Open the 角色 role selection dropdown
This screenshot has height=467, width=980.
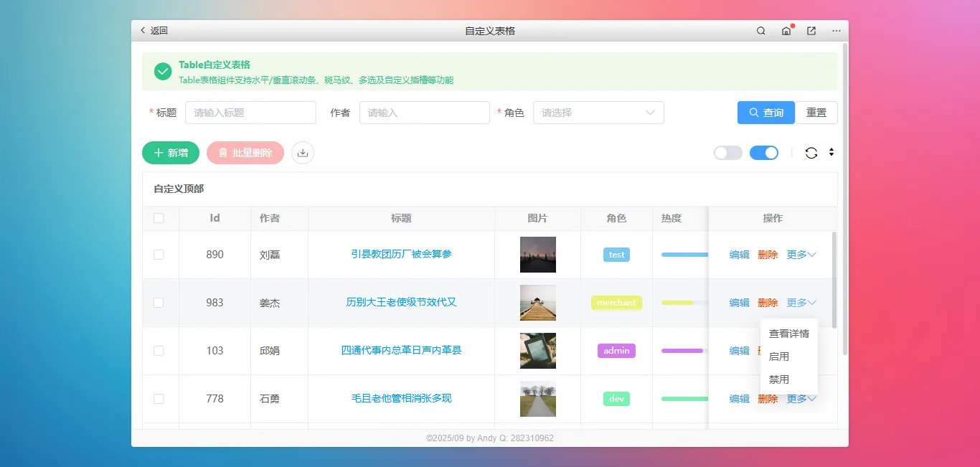point(598,113)
